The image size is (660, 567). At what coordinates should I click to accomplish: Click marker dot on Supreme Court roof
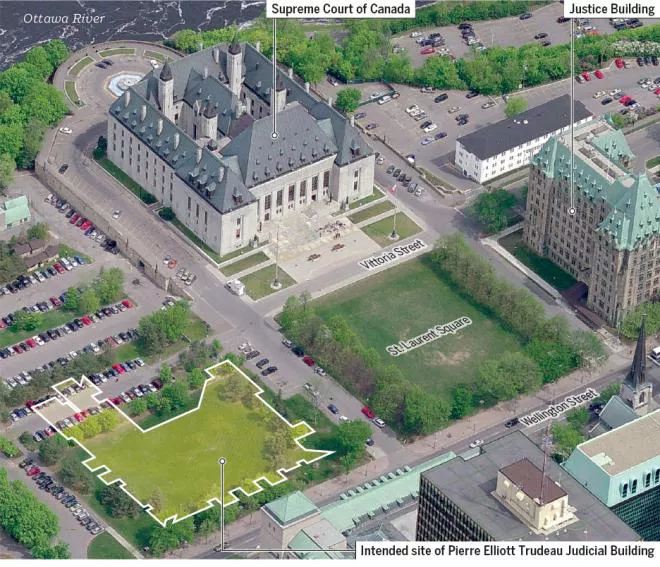point(274,135)
